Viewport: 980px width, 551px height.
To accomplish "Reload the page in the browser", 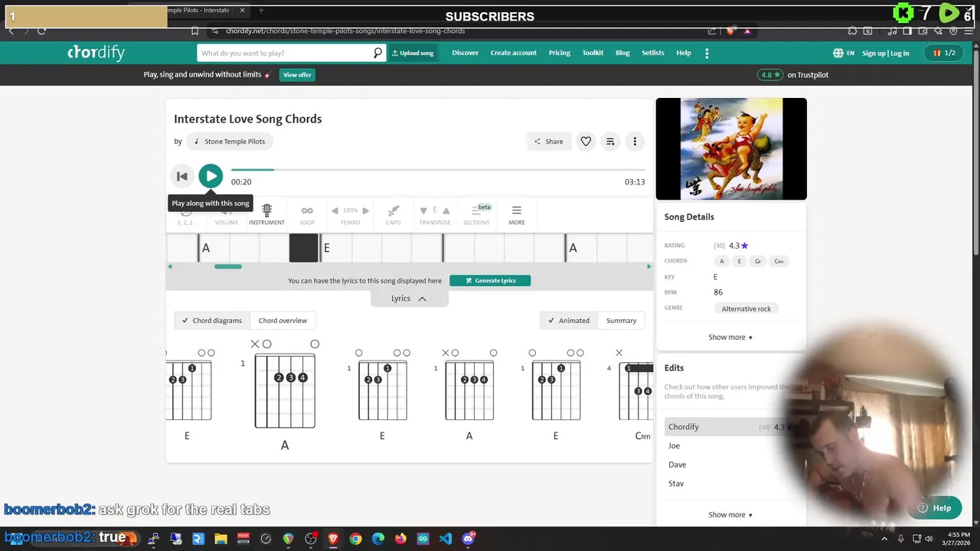I will pyautogui.click(x=41, y=31).
